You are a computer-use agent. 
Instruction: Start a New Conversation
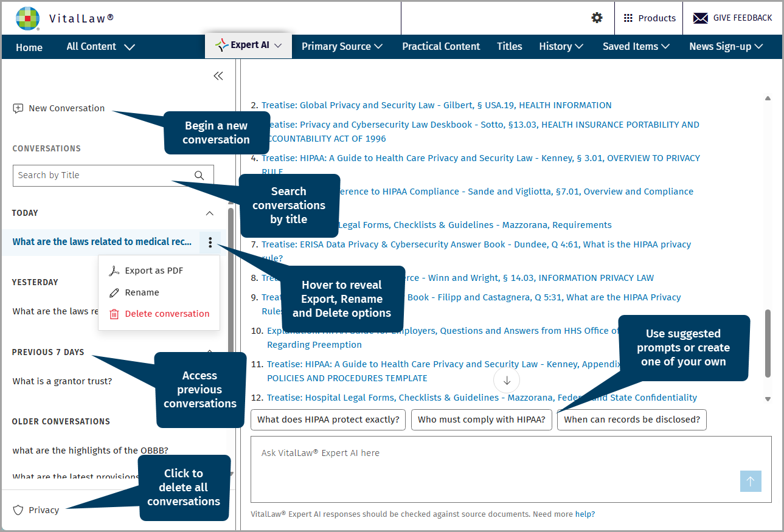click(x=59, y=108)
